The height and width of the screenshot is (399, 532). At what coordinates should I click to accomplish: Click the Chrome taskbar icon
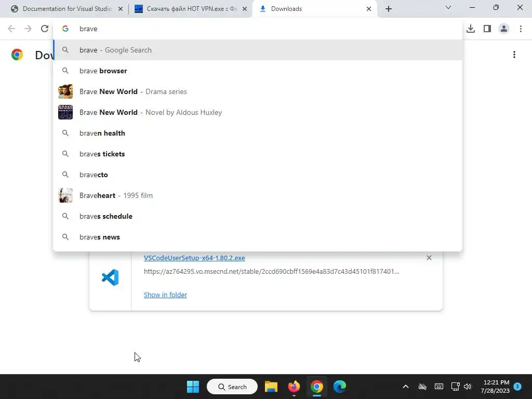click(316, 387)
